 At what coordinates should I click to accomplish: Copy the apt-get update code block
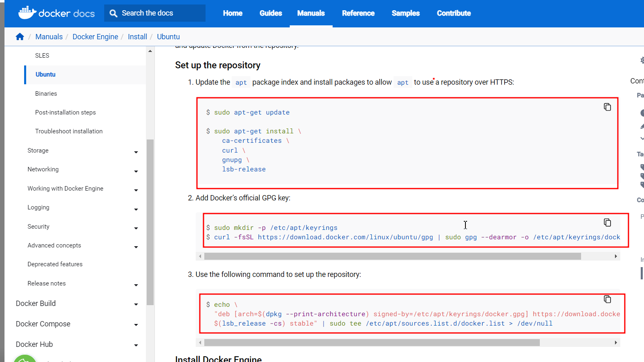[x=607, y=107]
